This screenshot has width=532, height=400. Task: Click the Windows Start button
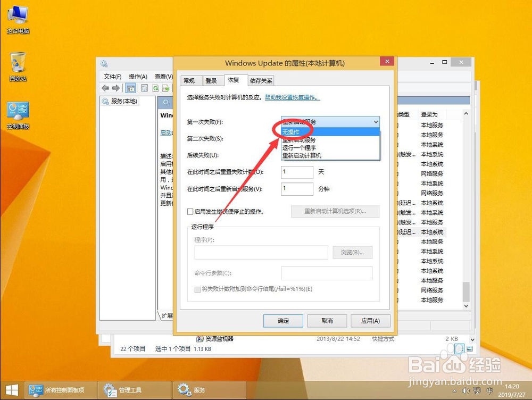click(12, 390)
